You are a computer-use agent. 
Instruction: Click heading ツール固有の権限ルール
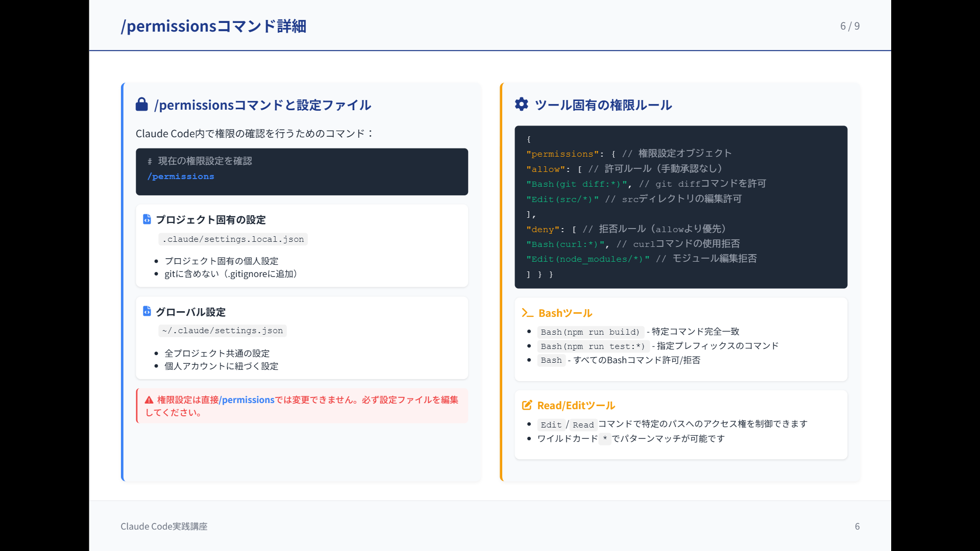pyautogui.click(x=603, y=105)
